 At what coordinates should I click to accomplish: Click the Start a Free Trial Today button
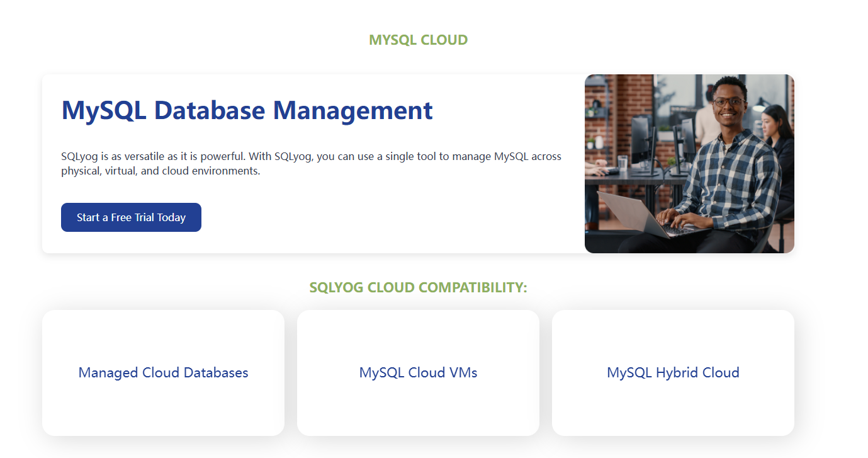(x=131, y=217)
